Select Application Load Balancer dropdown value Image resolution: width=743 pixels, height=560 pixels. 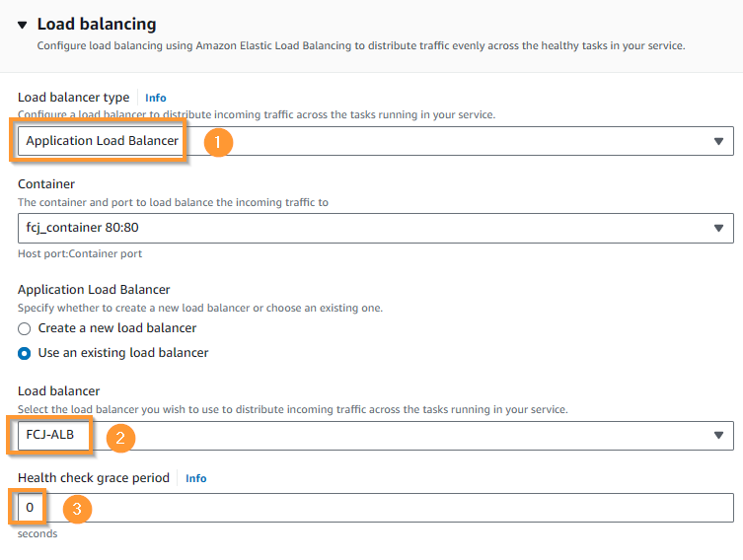coord(102,141)
